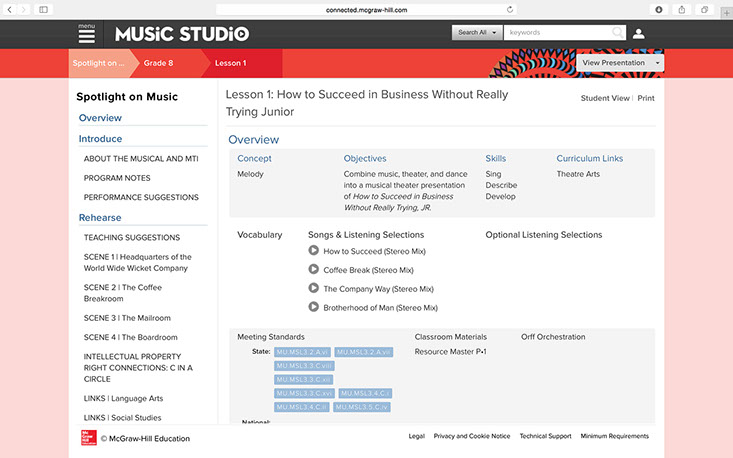Click state standard MU.MSL3.3.C.xvi tag
The width and height of the screenshot is (733, 458).
304,394
